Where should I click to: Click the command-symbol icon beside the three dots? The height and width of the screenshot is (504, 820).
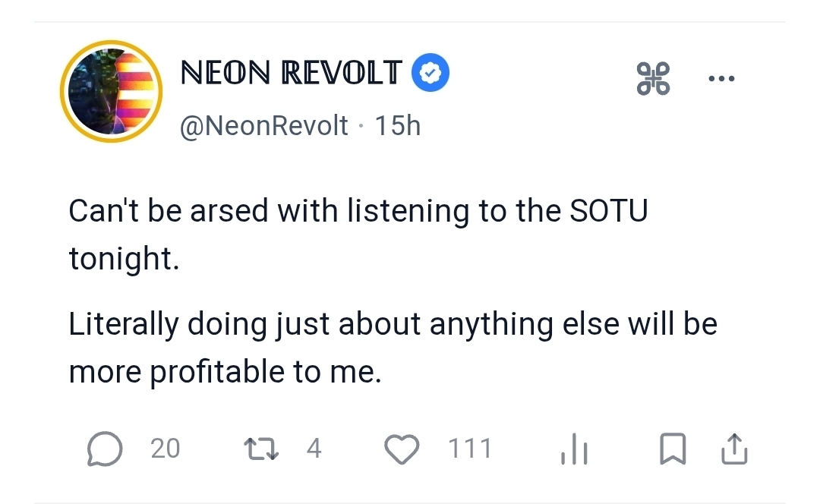pos(653,78)
